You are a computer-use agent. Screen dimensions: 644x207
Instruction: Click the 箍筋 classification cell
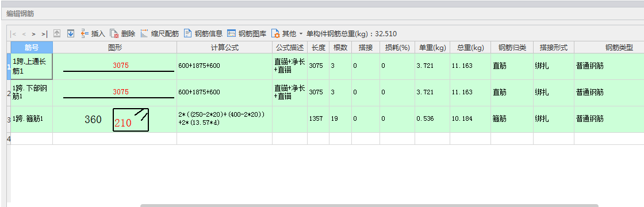pos(512,119)
